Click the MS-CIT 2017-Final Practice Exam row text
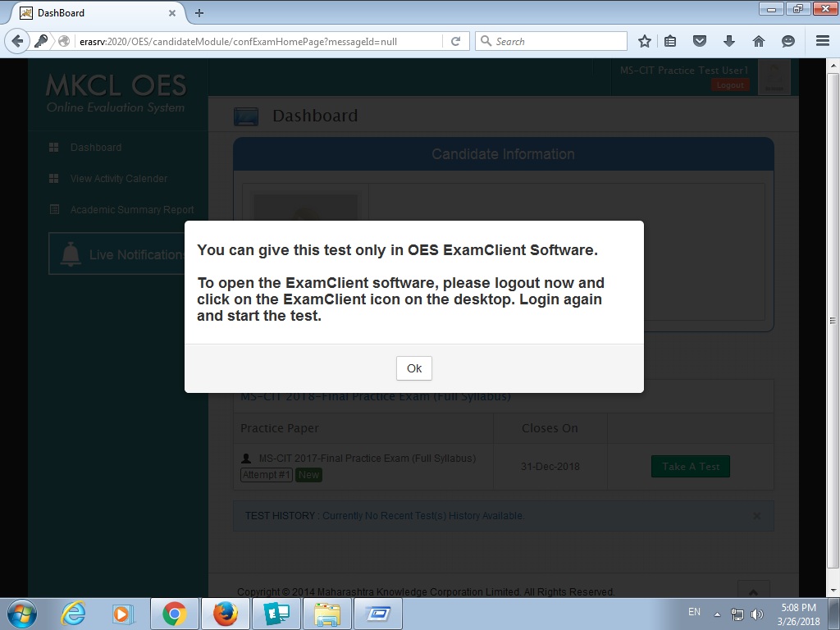 [x=367, y=459]
